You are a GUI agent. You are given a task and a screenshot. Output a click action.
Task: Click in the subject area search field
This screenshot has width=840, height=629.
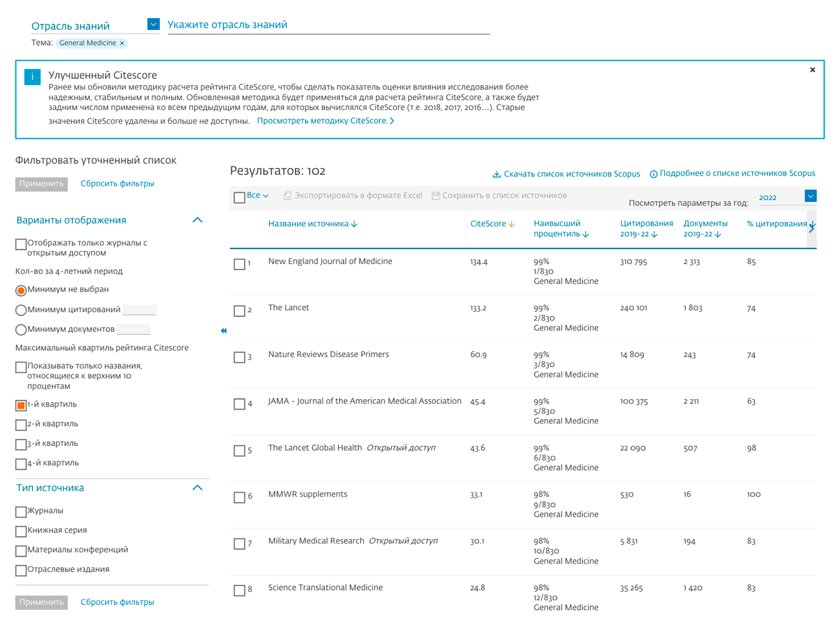[x=329, y=25]
